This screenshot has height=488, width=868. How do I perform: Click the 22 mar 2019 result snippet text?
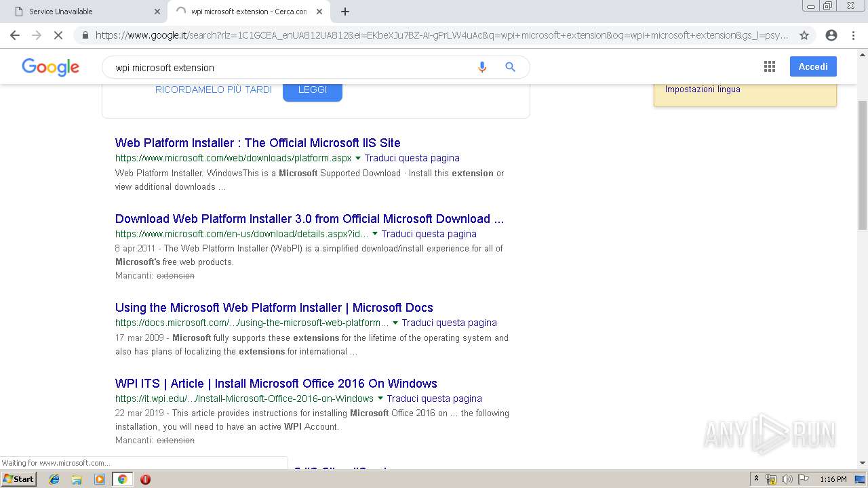[312, 420]
